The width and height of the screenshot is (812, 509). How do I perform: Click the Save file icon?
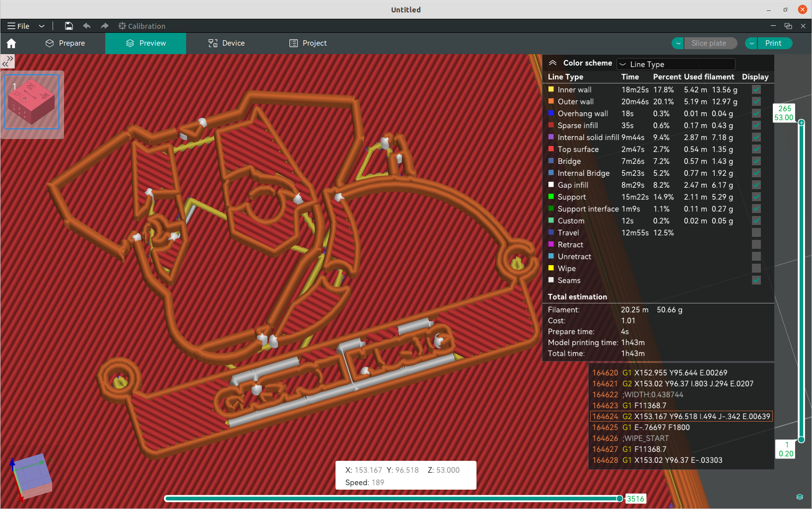(x=69, y=26)
